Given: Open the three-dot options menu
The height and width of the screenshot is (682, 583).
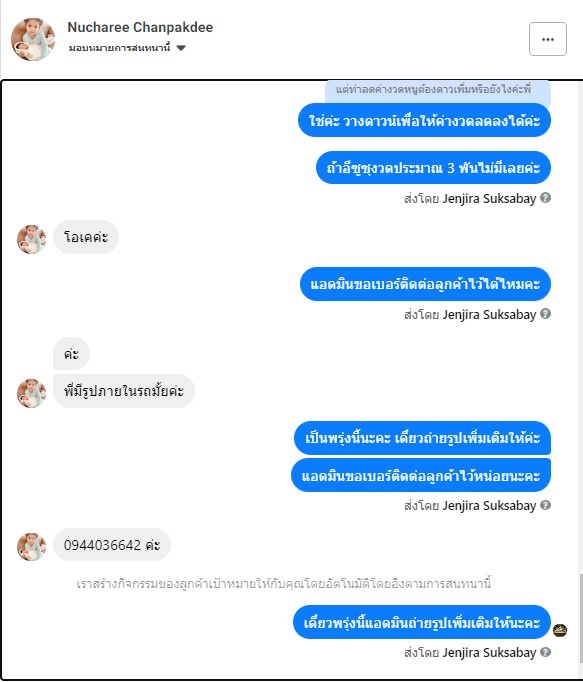Looking at the screenshot, I should pyautogui.click(x=548, y=39).
